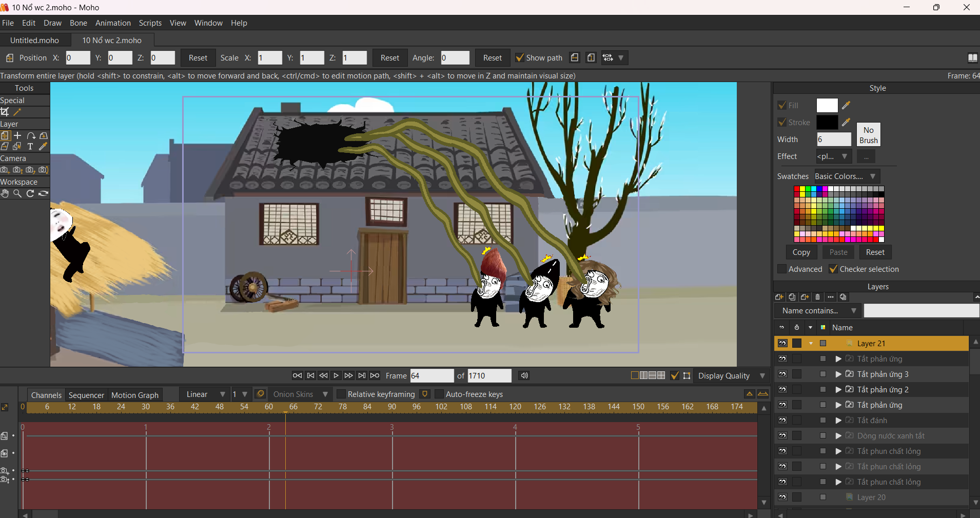The image size is (980, 518).
Task: Click the New Layer icon in Layers panel
Action: tap(779, 297)
